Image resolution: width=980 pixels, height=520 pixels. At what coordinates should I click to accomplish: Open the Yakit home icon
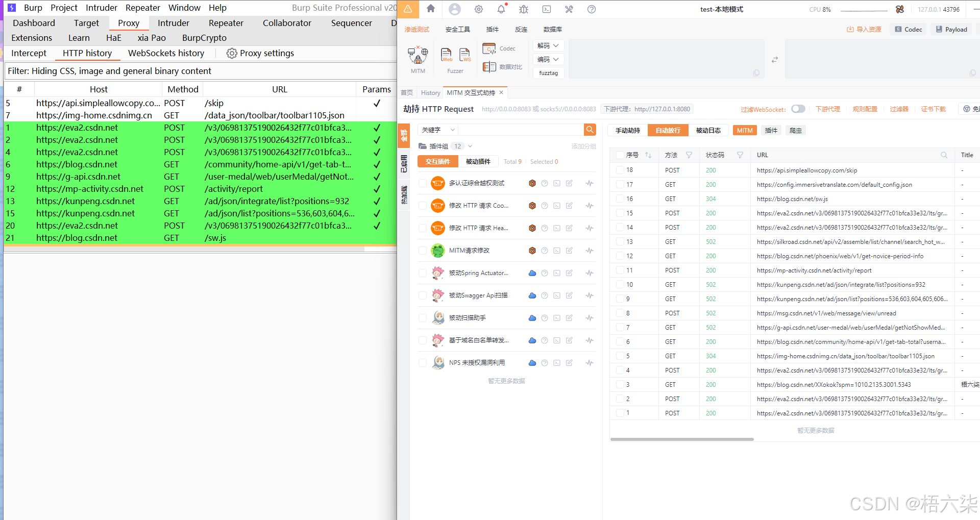pos(431,9)
